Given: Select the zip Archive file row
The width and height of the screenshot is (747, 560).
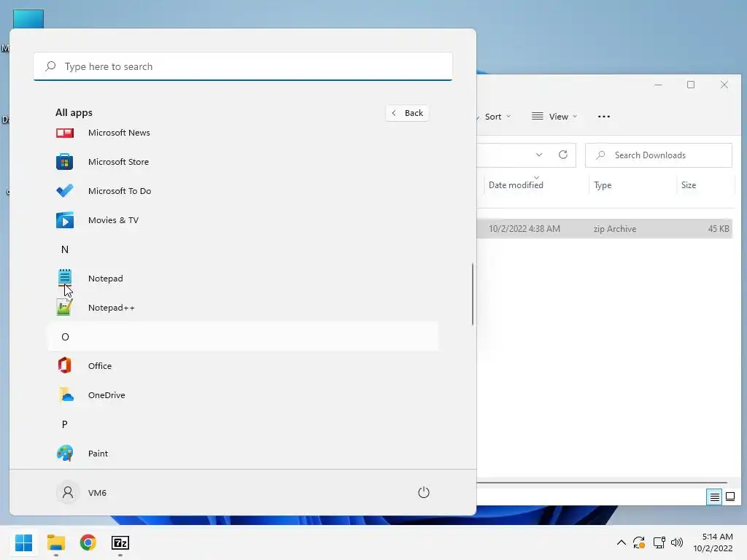Looking at the screenshot, I should (605, 228).
